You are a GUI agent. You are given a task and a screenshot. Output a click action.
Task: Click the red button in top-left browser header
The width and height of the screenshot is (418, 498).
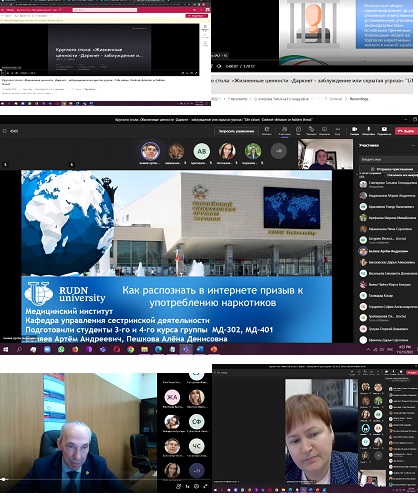tap(196, 16)
